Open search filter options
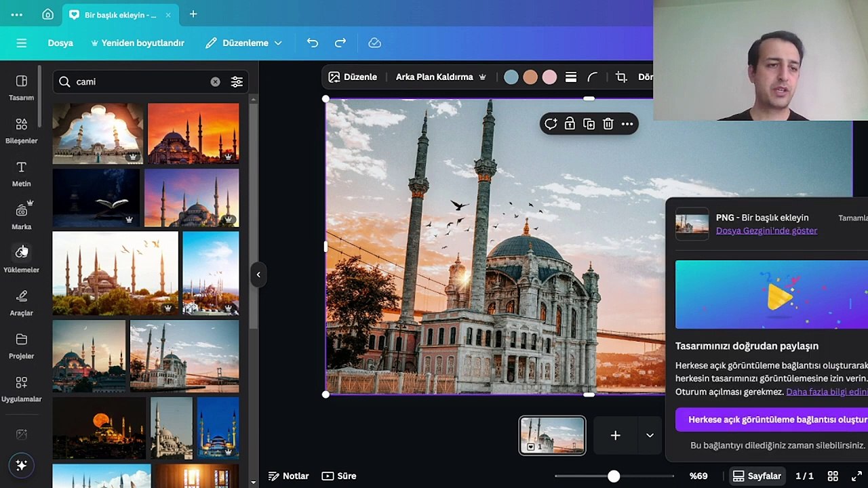Screen dimensions: 868x488 coord(237,81)
